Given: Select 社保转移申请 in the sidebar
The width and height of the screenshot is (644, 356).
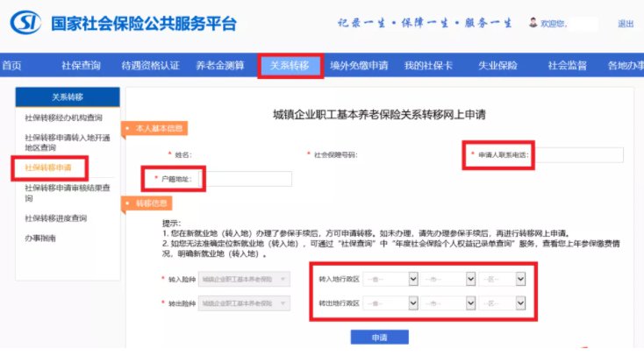Looking at the screenshot, I should 48,167.
